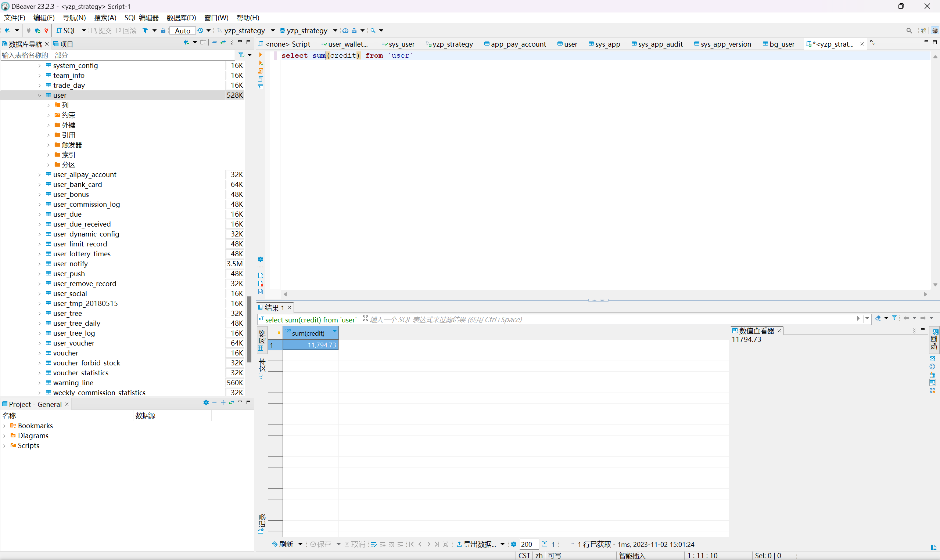This screenshot has height=560, width=940.
Task: Click the Auto commit mode box
Action: 183,30
